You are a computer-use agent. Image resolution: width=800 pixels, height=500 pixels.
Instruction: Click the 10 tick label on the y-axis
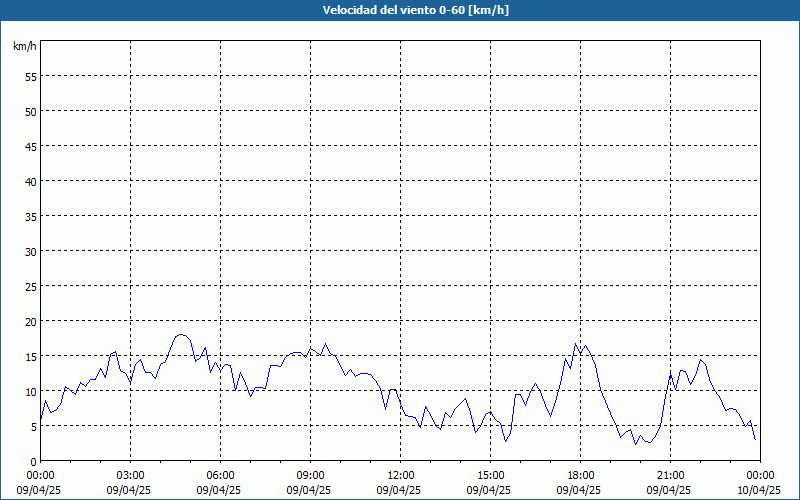coord(31,391)
